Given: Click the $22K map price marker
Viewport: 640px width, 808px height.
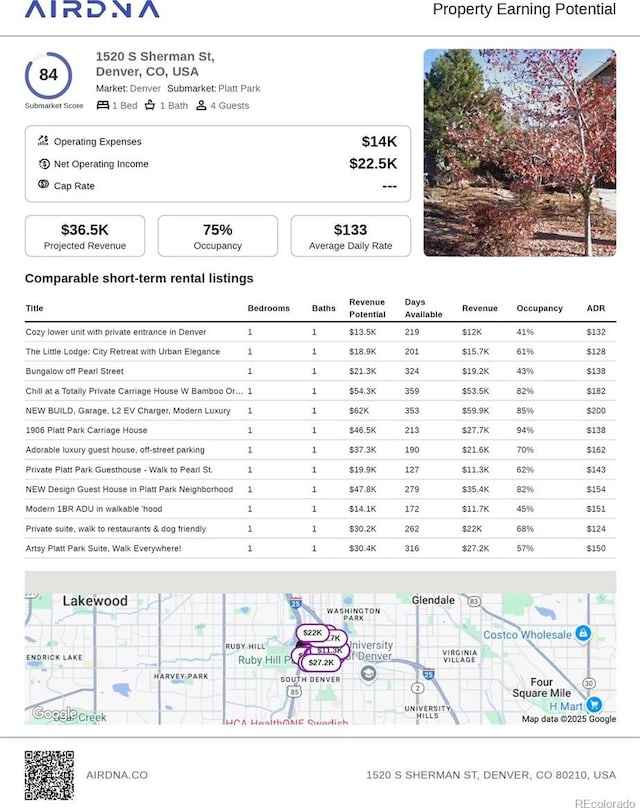Looking at the screenshot, I should [312, 632].
